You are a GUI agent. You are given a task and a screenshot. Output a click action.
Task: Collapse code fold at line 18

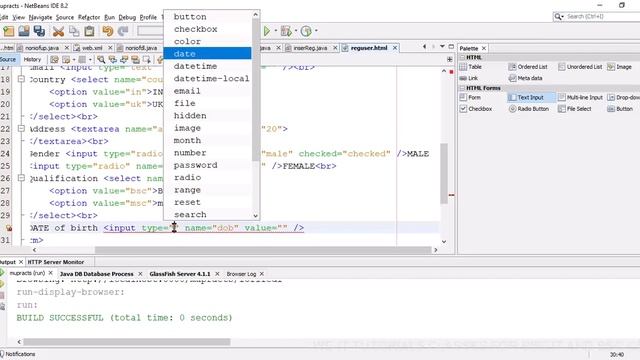point(21,79)
